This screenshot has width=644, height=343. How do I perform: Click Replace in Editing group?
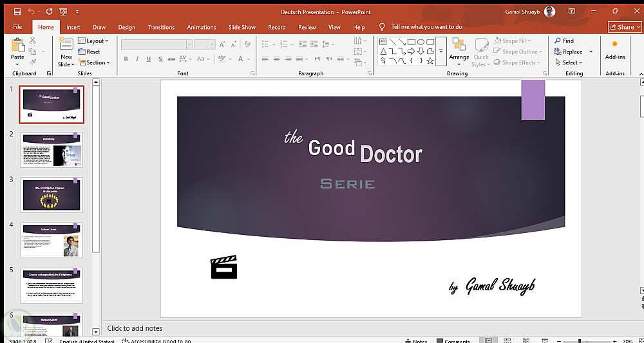pyautogui.click(x=569, y=51)
